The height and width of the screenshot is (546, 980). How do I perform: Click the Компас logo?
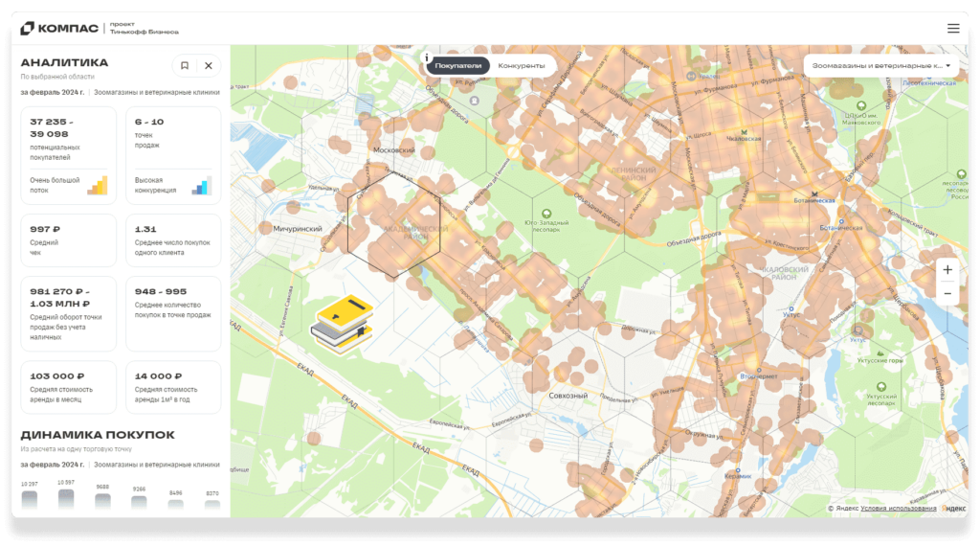tap(59, 28)
